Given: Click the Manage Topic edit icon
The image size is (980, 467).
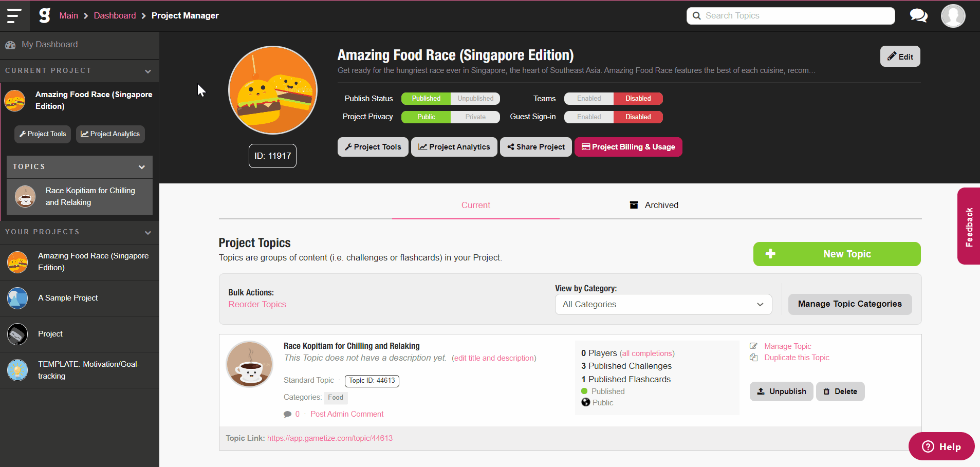Looking at the screenshot, I should 753,346.
